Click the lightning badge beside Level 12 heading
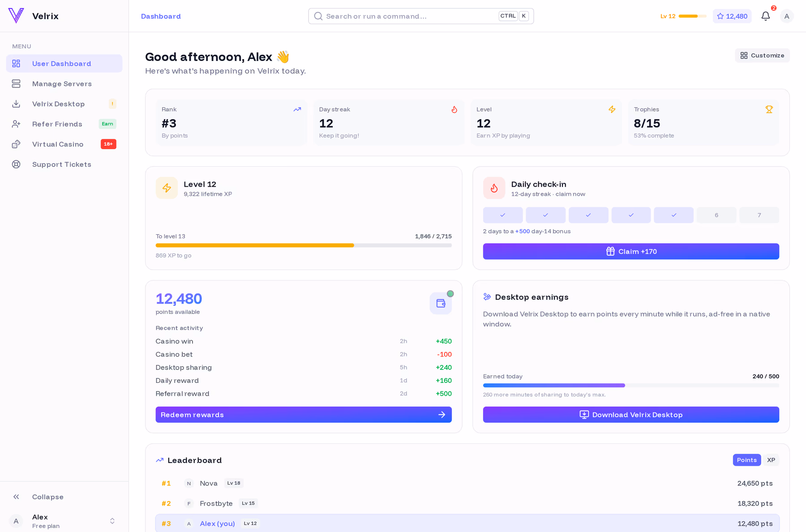 pos(167,188)
